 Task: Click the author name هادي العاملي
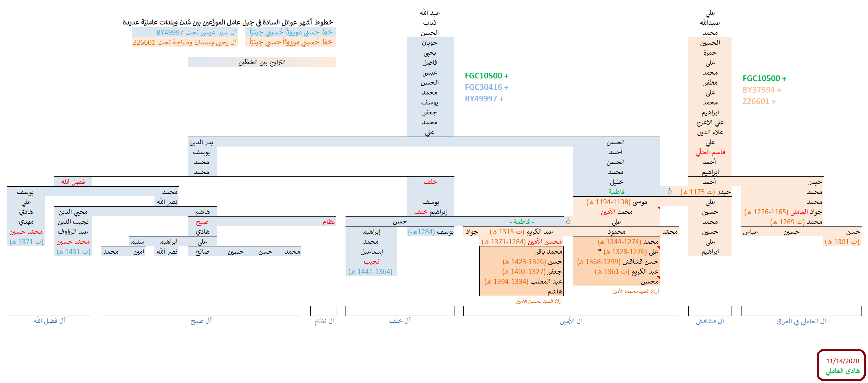point(842,371)
